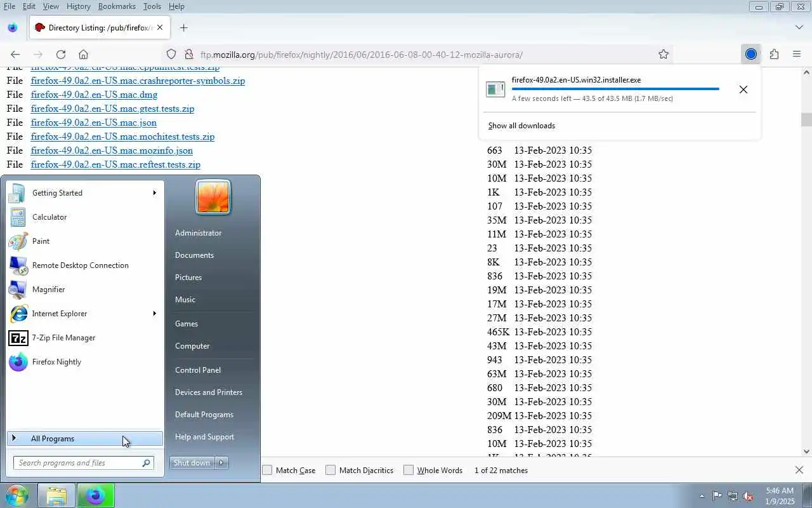Close the find bar
The height and width of the screenshot is (508, 812).
(x=799, y=470)
